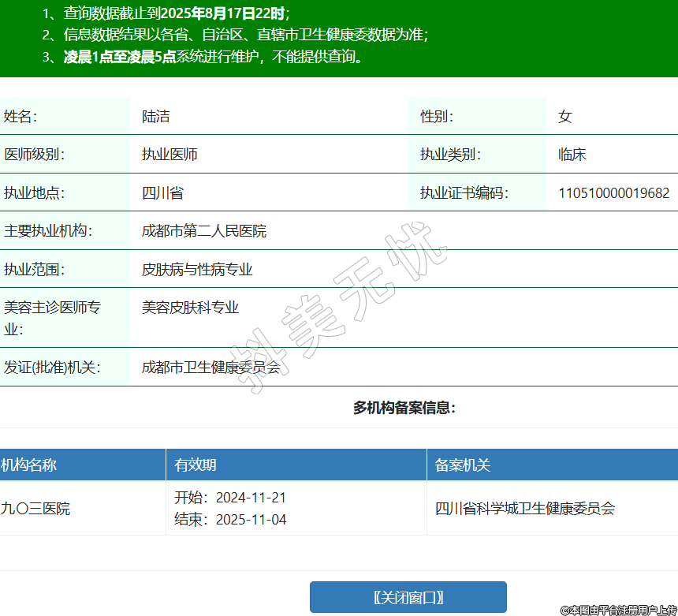
Task: Click the 执业医师 level value
Action: click(x=169, y=155)
